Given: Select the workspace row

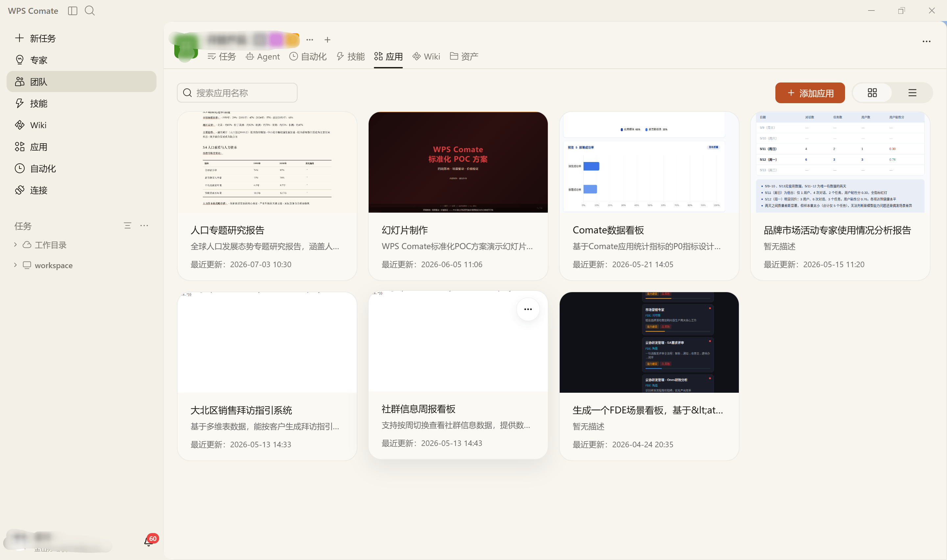Looking at the screenshot, I should (x=81, y=265).
